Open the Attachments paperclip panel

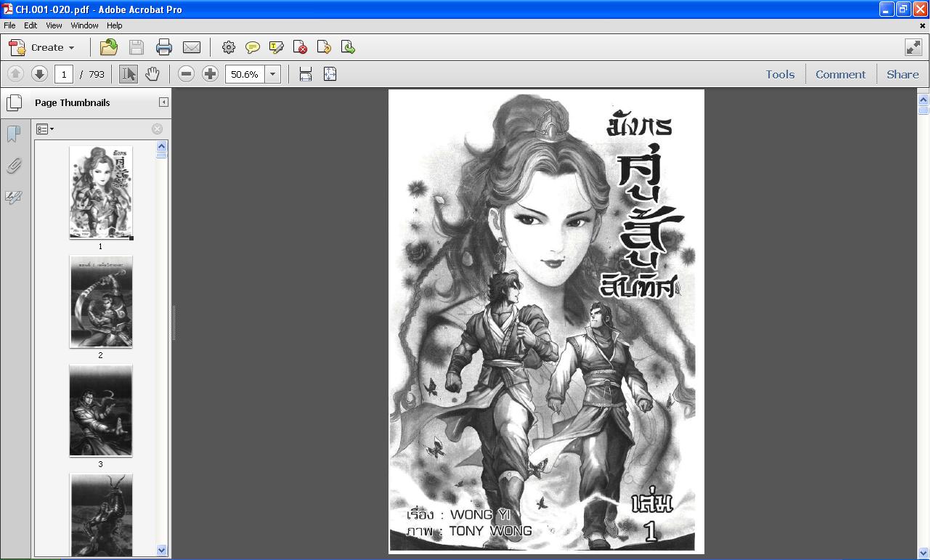pos(14,166)
